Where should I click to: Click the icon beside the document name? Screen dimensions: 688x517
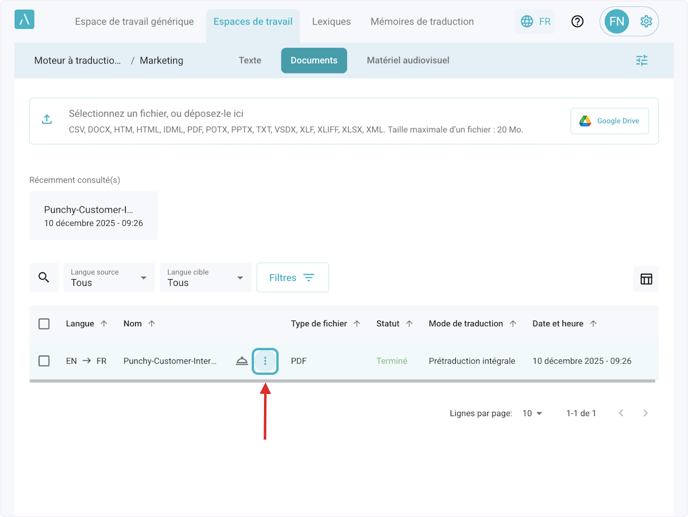242,361
